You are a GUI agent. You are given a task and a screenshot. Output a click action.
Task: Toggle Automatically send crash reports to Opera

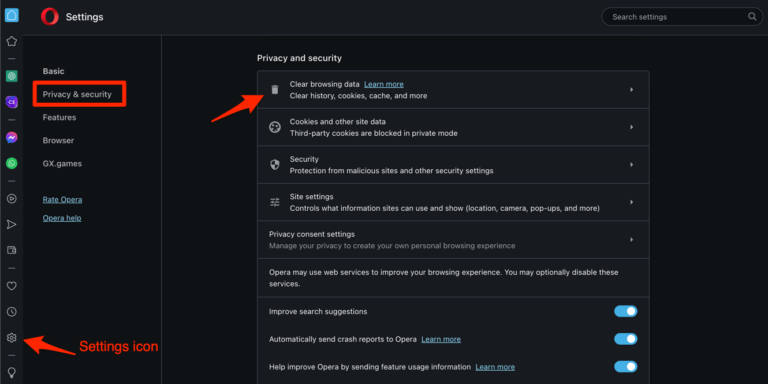(x=625, y=339)
